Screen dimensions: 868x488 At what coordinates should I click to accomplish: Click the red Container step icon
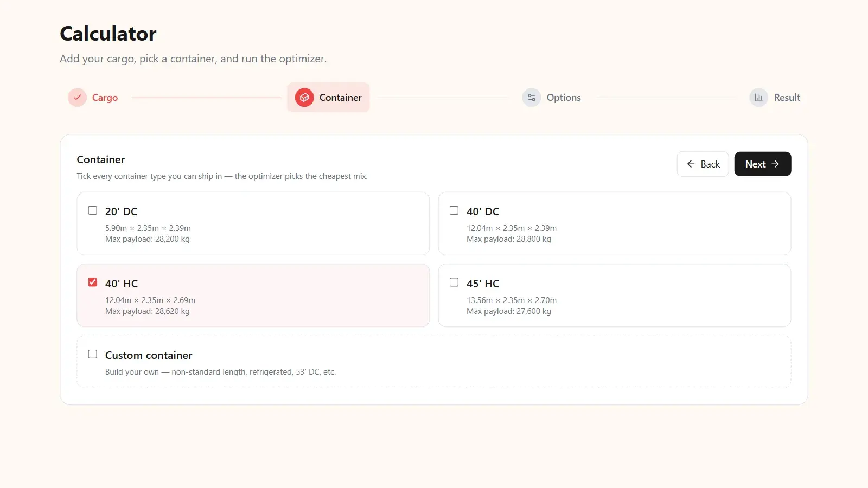pos(304,98)
